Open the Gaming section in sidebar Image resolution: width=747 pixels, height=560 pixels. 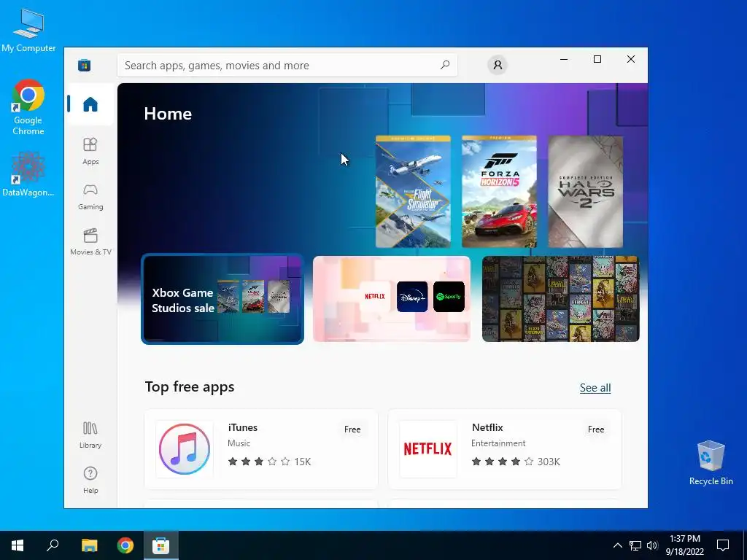(x=90, y=196)
